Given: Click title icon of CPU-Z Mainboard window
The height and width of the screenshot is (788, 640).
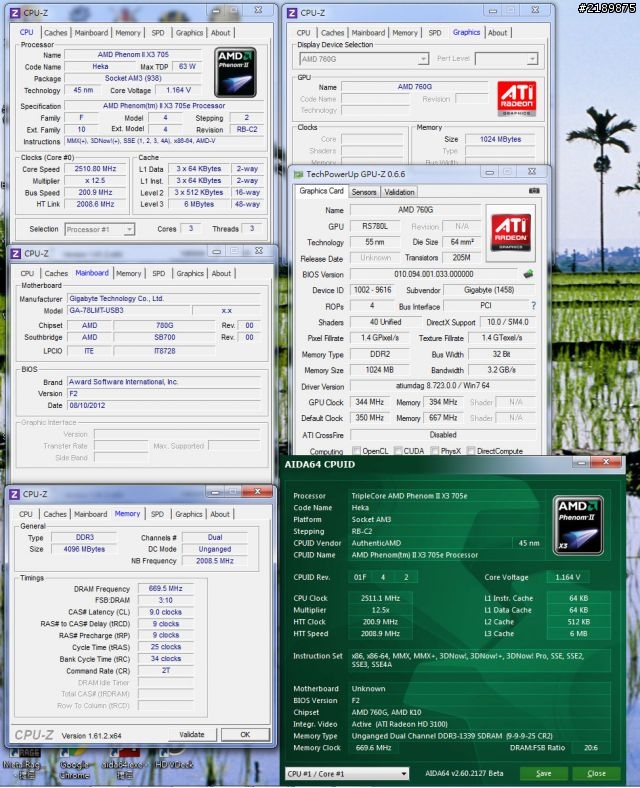Looking at the screenshot, I should [x=16, y=253].
